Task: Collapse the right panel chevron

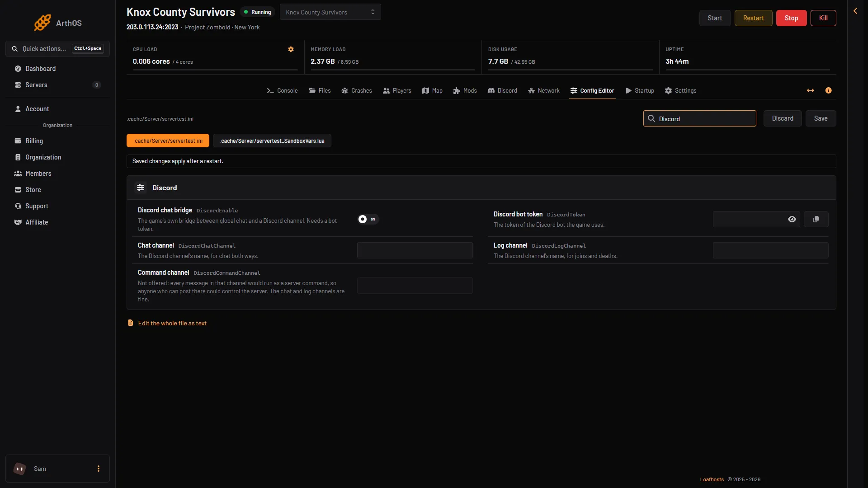Action: coord(855,11)
